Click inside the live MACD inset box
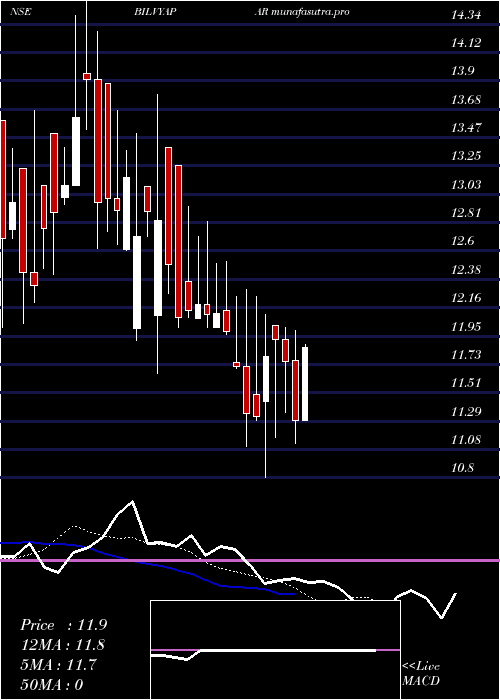 pos(275,650)
